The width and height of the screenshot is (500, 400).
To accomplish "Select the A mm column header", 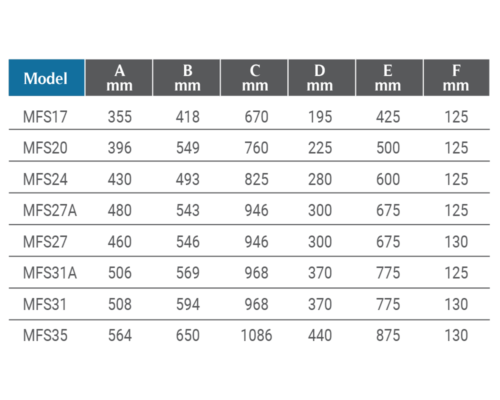I will click(x=119, y=78).
